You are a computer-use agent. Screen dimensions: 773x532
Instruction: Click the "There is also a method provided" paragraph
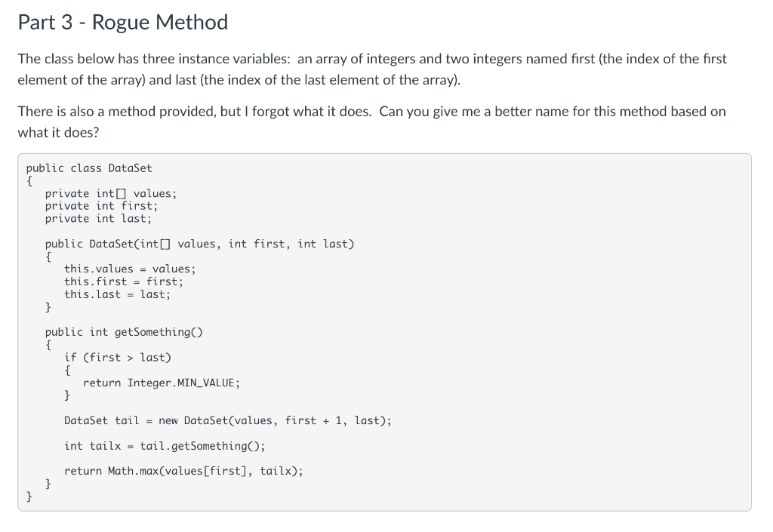tap(371, 121)
